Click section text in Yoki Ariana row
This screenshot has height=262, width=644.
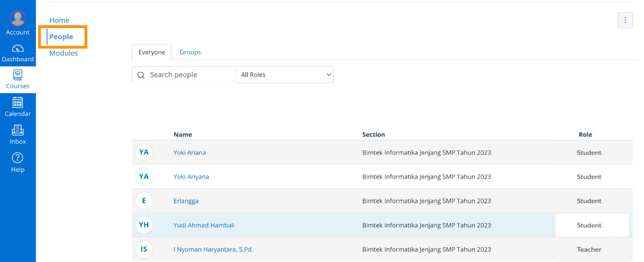click(x=426, y=153)
